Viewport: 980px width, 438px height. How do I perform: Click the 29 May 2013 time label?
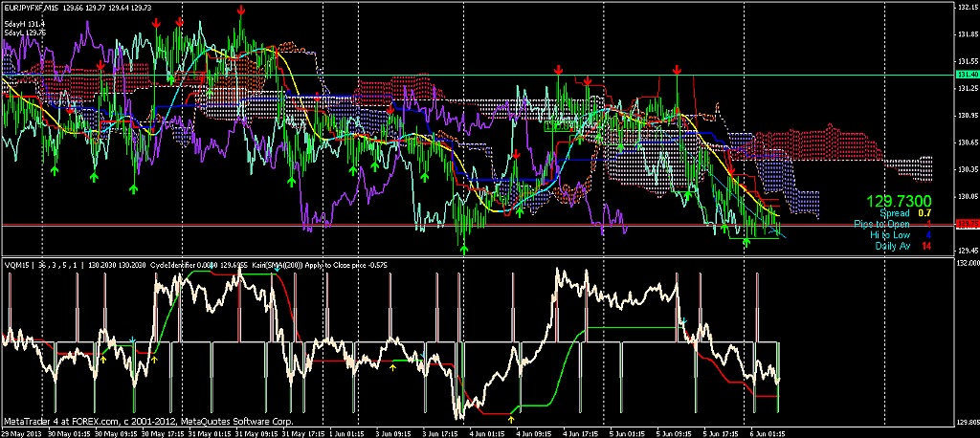19,433
